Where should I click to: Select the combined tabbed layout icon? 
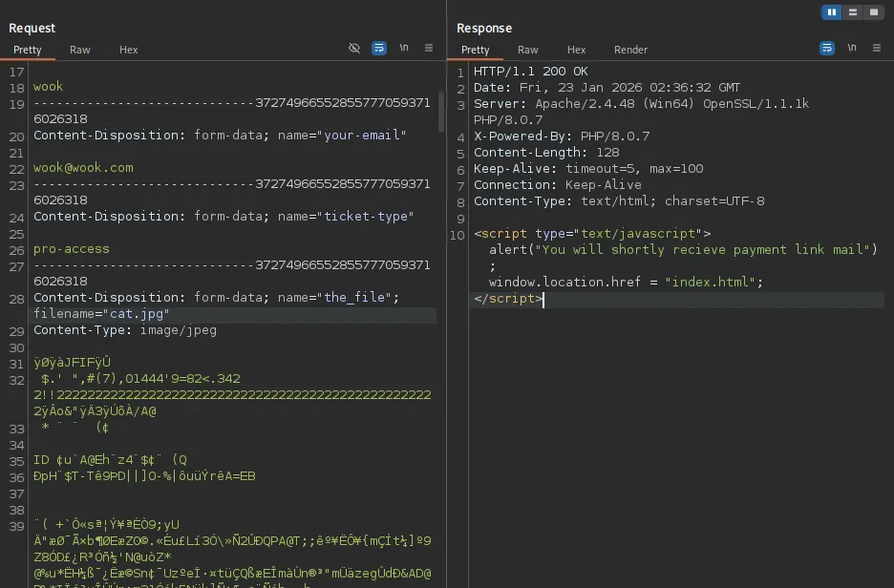[873, 12]
